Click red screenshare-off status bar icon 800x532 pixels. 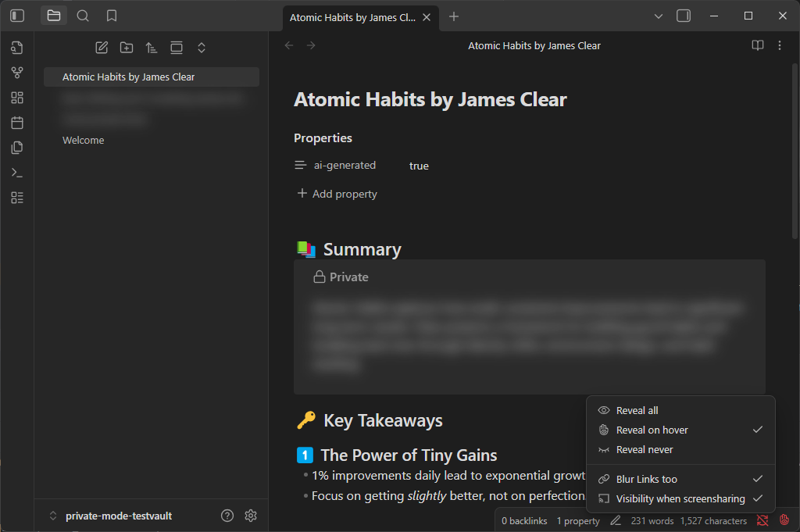tap(762, 520)
